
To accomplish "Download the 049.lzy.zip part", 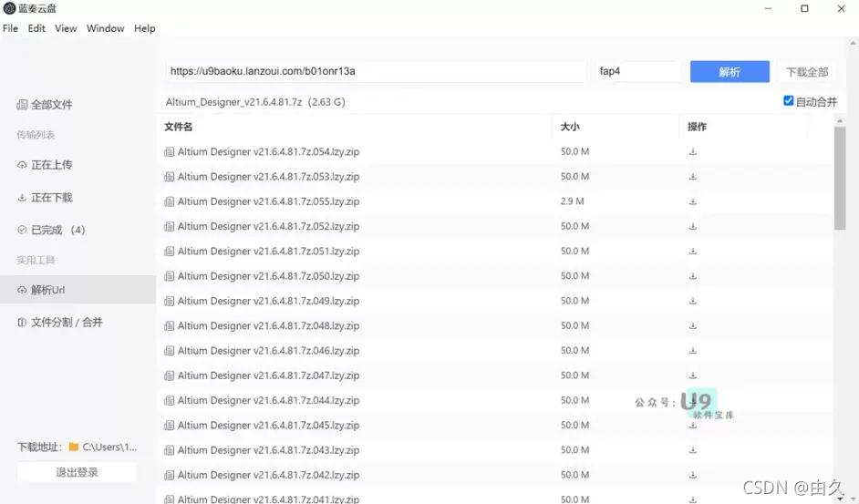I will click(692, 301).
